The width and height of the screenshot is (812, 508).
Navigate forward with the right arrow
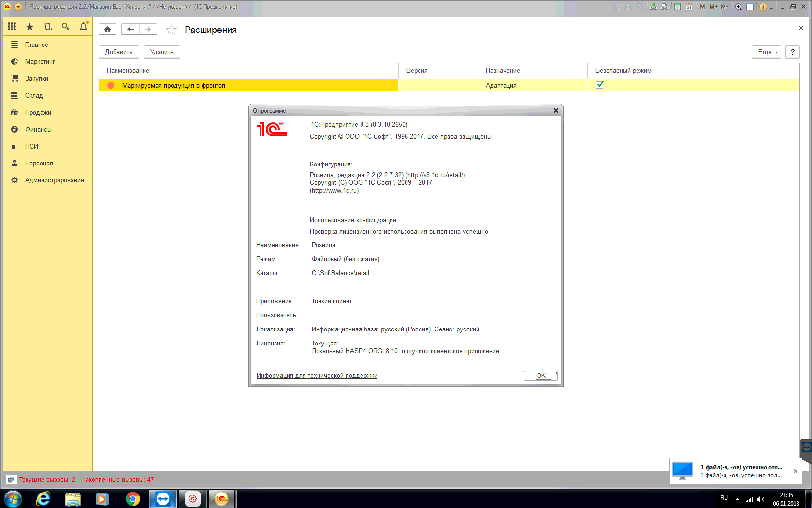tap(148, 30)
